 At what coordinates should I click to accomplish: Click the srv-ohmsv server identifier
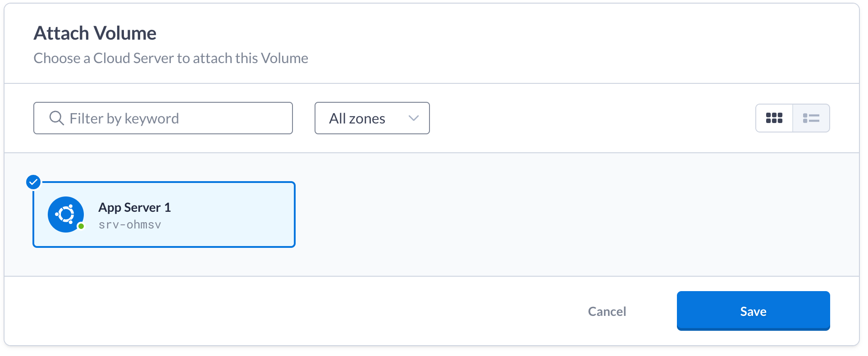pyautogui.click(x=130, y=224)
